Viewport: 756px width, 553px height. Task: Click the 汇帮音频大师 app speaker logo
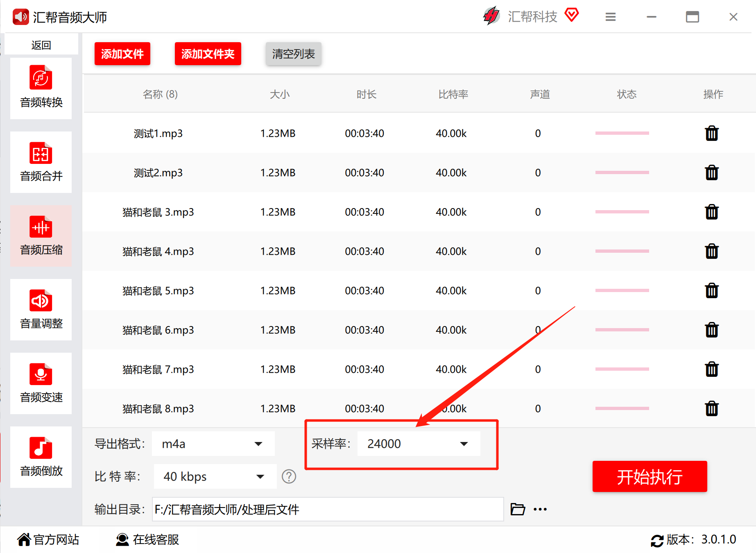click(20, 17)
